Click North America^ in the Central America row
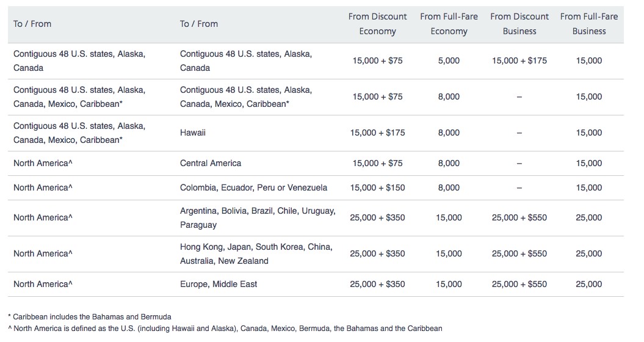The height and width of the screenshot is (342, 644). tap(43, 163)
